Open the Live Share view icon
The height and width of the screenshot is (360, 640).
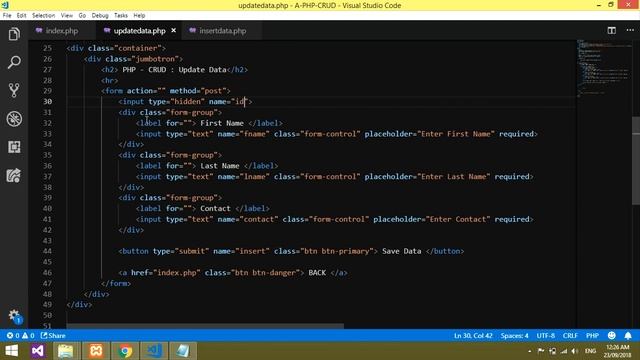pyautogui.click(x=14, y=176)
